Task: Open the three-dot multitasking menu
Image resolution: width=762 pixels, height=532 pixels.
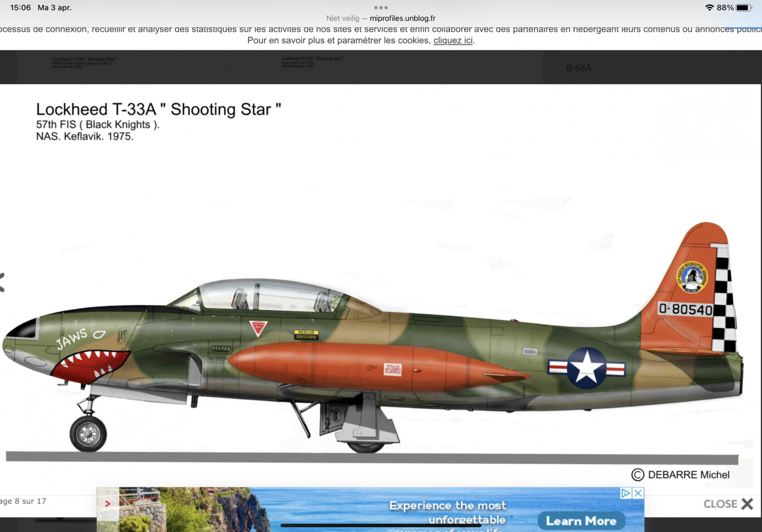Action: click(381, 8)
